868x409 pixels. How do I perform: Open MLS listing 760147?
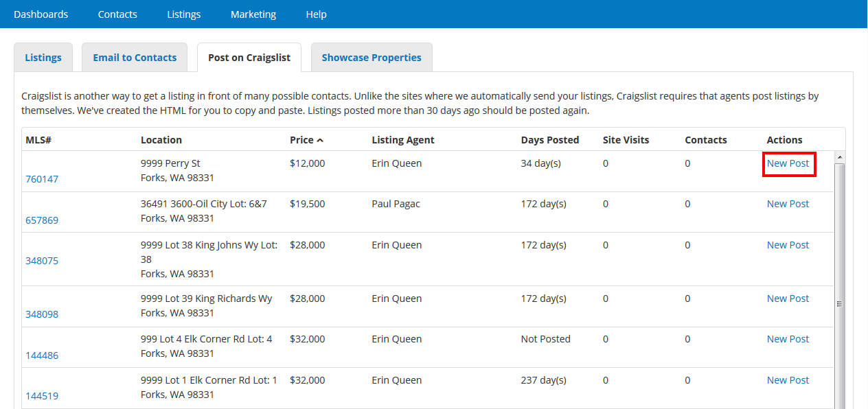[x=42, y=179]
